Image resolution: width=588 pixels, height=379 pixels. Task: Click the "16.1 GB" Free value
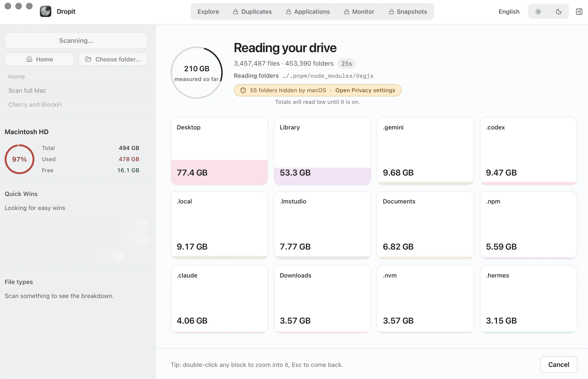[128, 170]
